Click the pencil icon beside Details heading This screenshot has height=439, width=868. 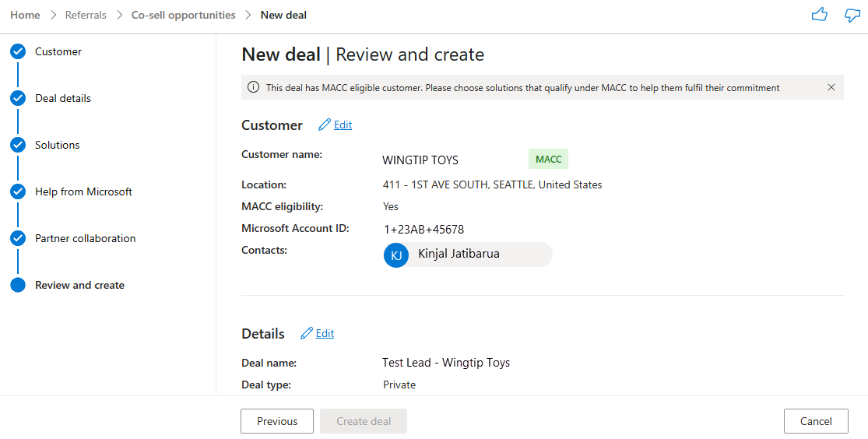coord(307,333)
